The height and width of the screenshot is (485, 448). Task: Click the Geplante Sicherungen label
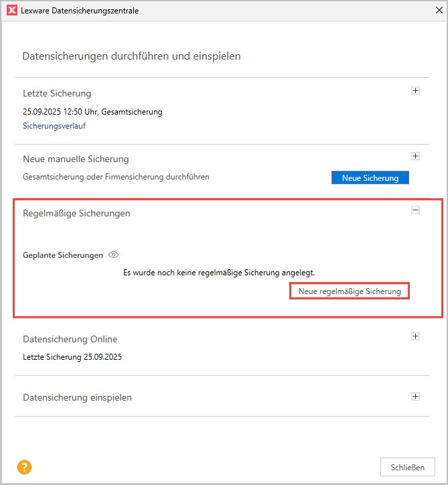[63, 255]
